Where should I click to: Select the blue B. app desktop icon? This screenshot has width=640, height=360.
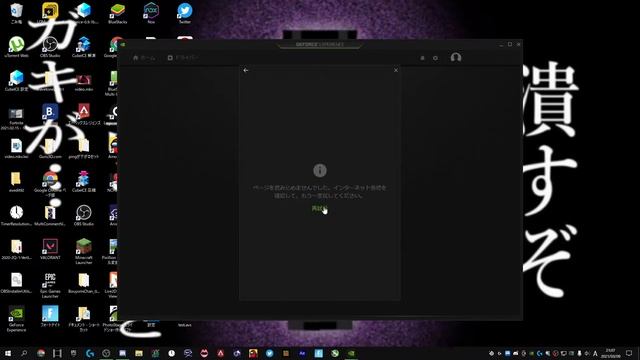pos(50,114)
